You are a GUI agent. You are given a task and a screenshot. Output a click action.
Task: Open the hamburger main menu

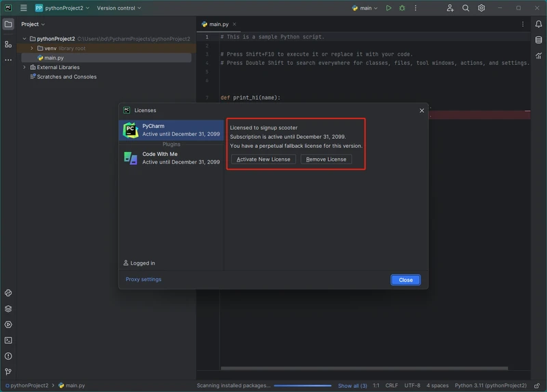[x=24, y=8]
